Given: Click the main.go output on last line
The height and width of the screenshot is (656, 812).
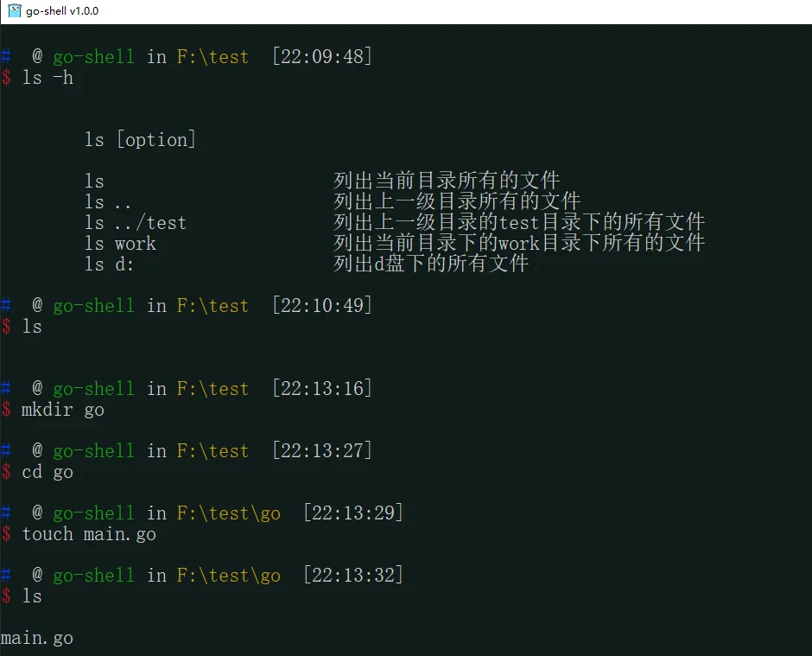Looking at the screenshot, I should 37,639.
